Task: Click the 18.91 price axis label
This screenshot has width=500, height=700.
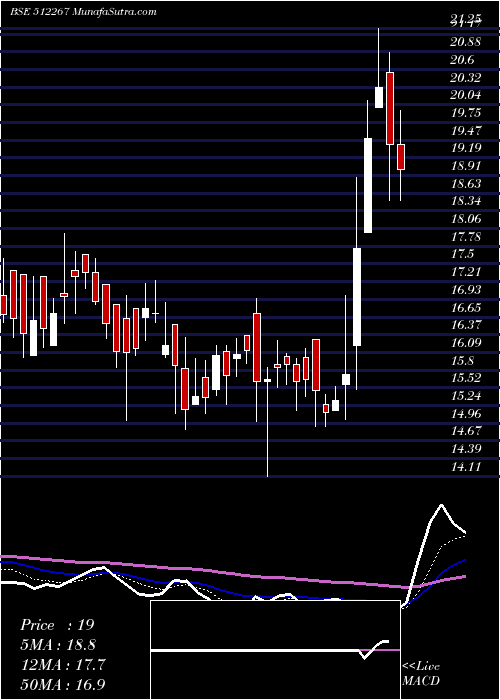Action: (x=466, y=166)
